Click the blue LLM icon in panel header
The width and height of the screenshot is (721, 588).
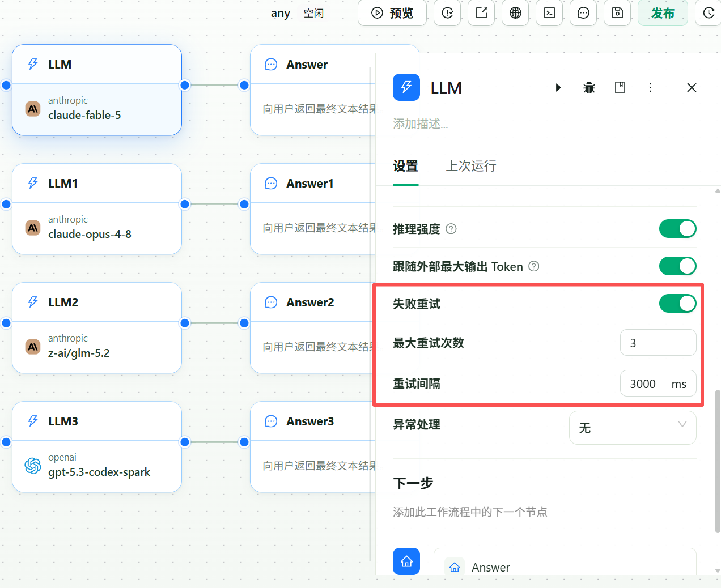[x=406, y=87]
